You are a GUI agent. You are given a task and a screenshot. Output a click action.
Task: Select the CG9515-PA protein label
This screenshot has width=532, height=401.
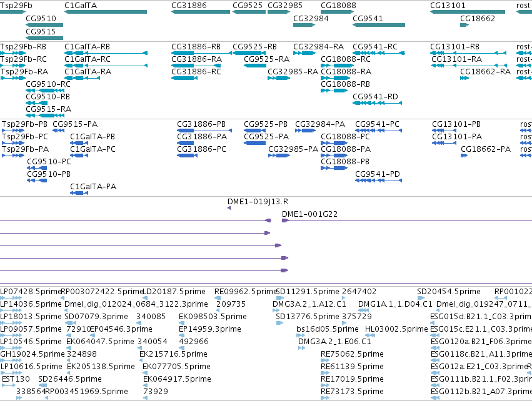click(x=75, y=124)
